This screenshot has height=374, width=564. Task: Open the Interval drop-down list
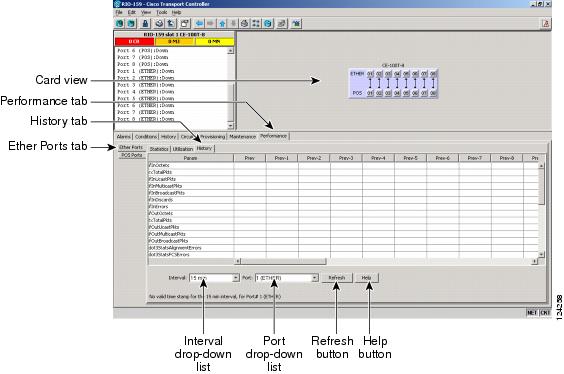pos(214,278)
